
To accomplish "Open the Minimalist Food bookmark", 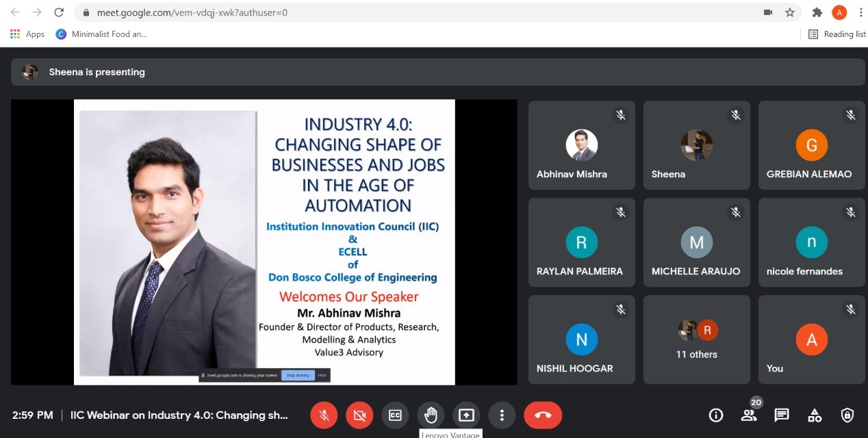I will 101,34.
